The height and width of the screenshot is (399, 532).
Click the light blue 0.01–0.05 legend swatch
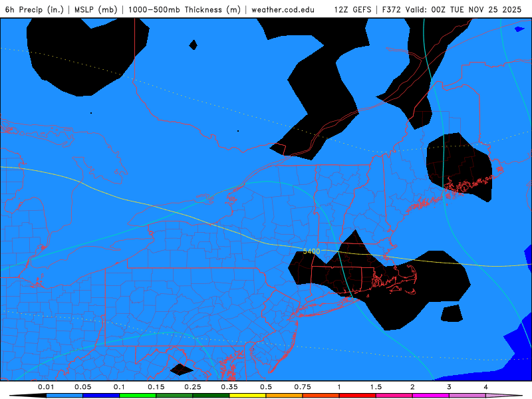click(x=65, y=396)
